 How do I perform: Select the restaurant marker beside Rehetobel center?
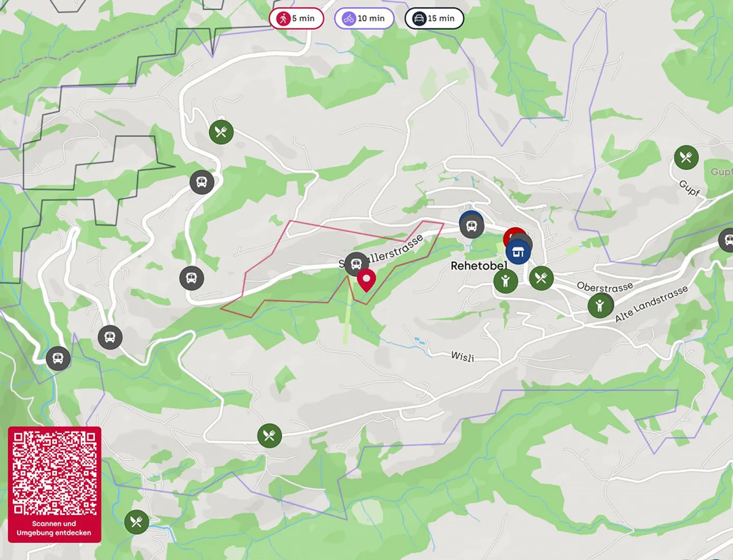click(541, 278)
